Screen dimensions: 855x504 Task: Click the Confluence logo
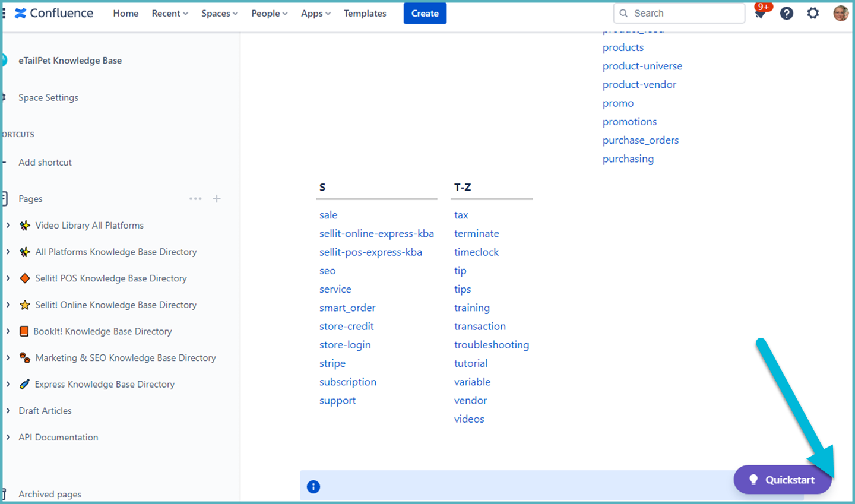pyautogui.click(x=54, y=13)
